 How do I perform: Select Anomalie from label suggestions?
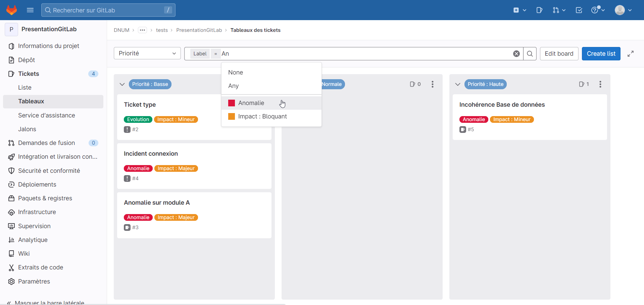251,103
